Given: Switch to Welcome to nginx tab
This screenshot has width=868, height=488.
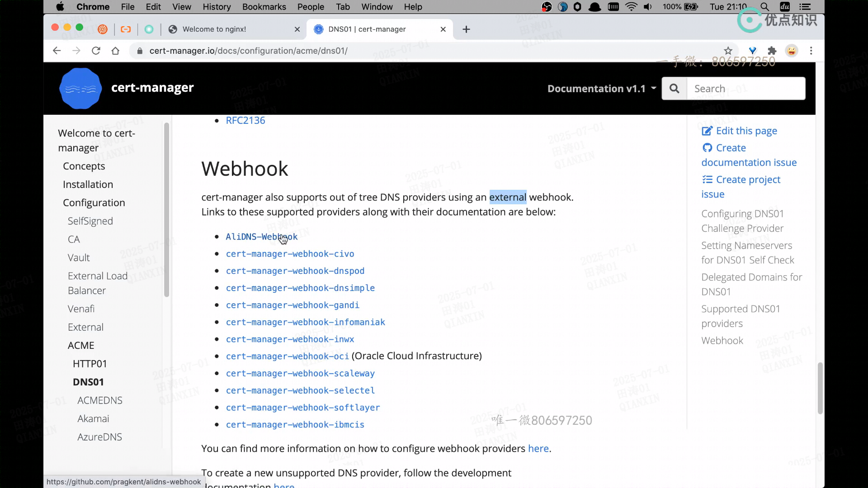Looking at the screenshot, I should click(x=214, y=29).
